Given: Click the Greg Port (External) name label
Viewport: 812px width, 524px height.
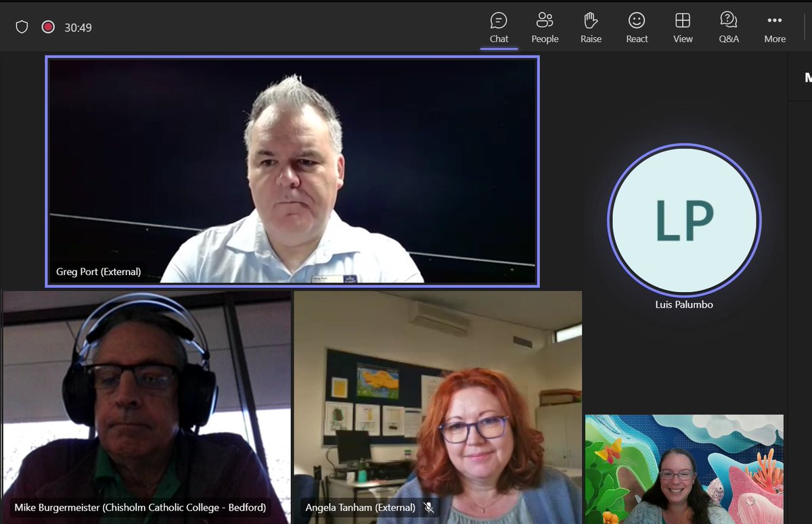Looking at the screenshot, I should click(99, 272).
